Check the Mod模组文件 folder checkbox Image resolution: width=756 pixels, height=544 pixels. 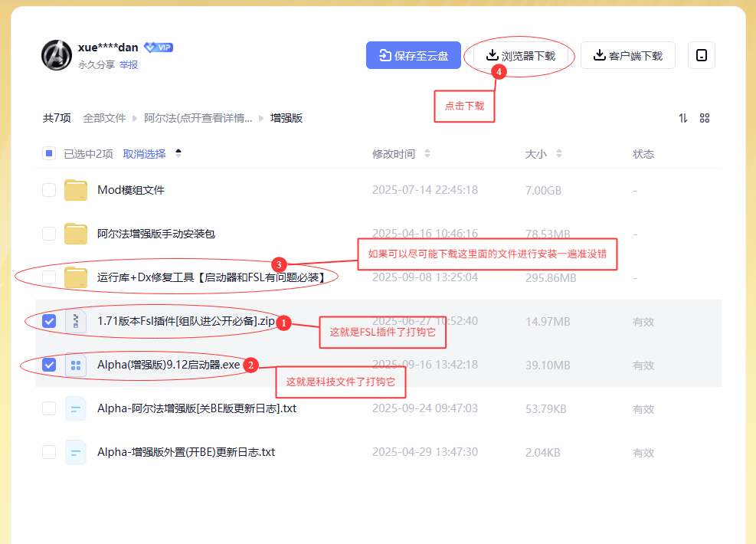coord(49,190)
